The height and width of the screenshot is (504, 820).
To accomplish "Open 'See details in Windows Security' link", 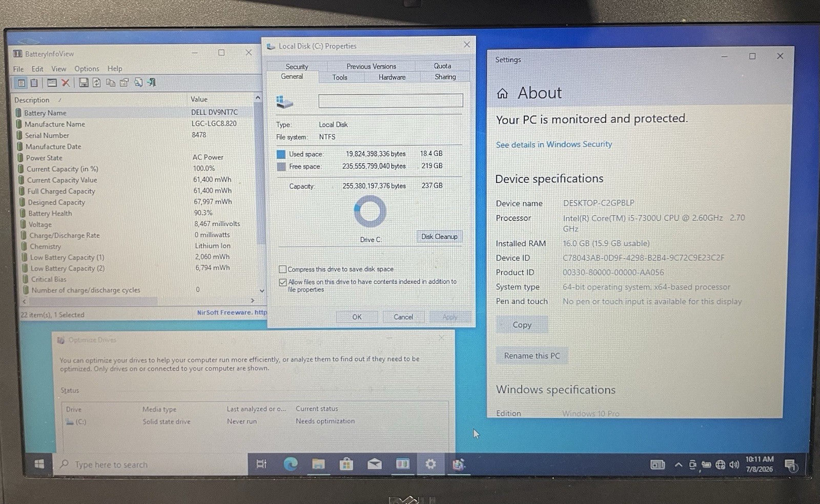I will tap(554, 144).
